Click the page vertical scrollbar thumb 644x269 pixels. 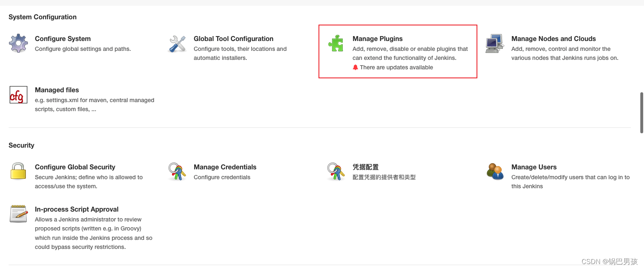(642, 113)
